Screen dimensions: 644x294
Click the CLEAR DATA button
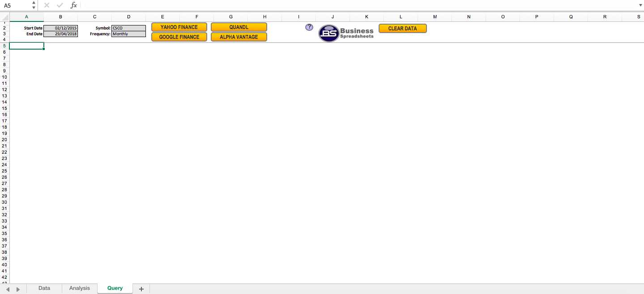pos(403,28)
